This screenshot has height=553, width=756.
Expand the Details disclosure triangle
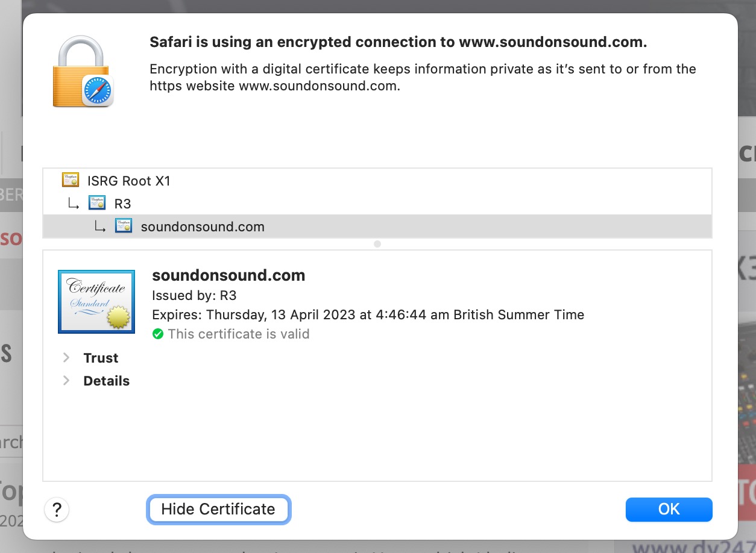click(66, 381)
